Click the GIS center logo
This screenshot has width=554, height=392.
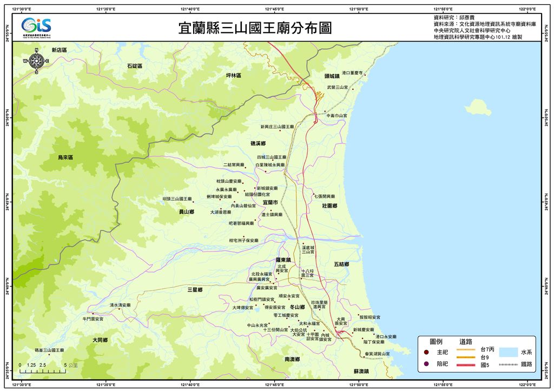(36, 26)
